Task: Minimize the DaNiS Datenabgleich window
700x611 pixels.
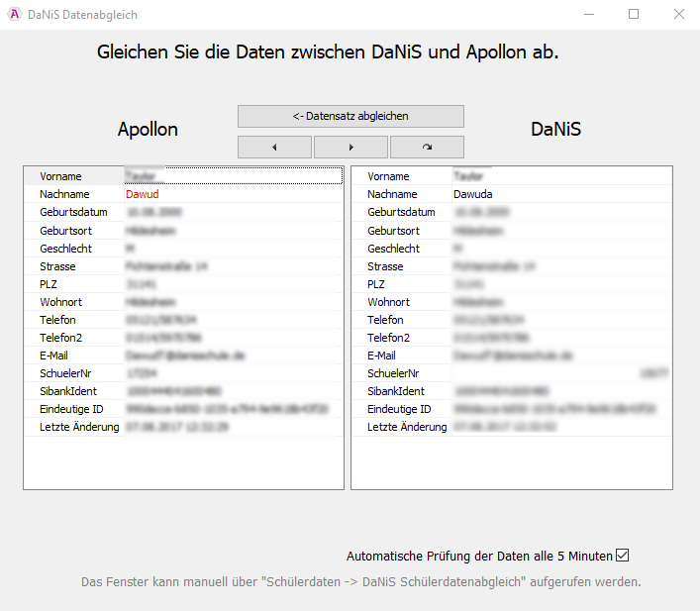Action: [589, 14]
